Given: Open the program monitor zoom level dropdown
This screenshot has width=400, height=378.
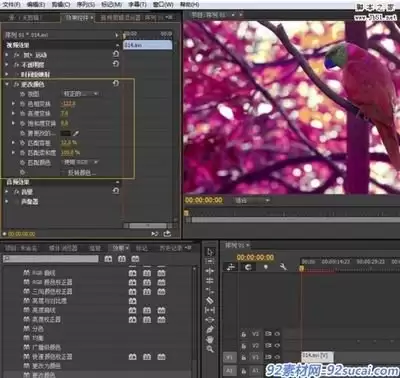Looking at the screenshot, I should (252, 200).
